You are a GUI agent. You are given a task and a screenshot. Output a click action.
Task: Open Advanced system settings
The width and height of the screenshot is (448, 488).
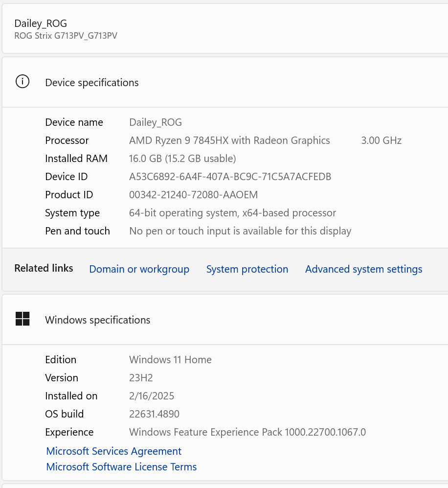point(363,269)
